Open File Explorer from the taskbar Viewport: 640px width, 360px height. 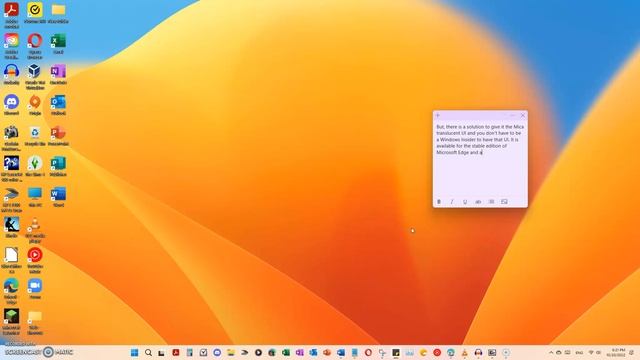pyautogui.click(x=231, y=353)
